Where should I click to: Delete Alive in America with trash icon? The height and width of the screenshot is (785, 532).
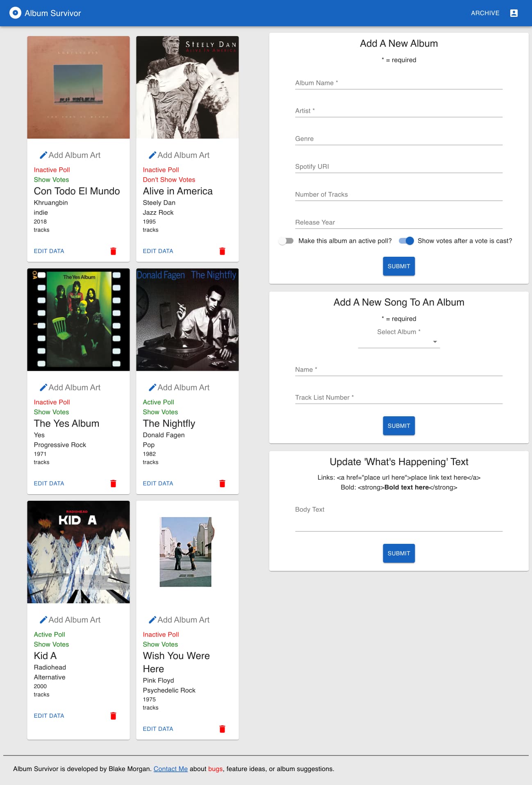click(222, 251)
